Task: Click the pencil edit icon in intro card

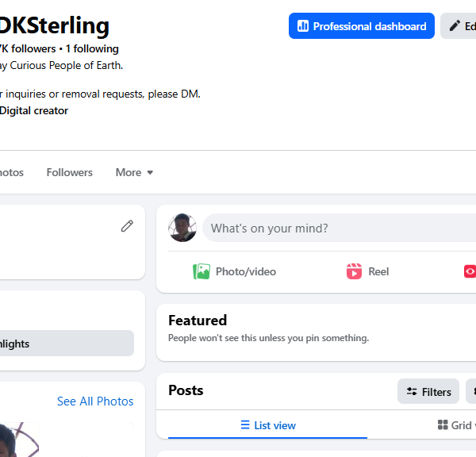Action: pos(127,226)
